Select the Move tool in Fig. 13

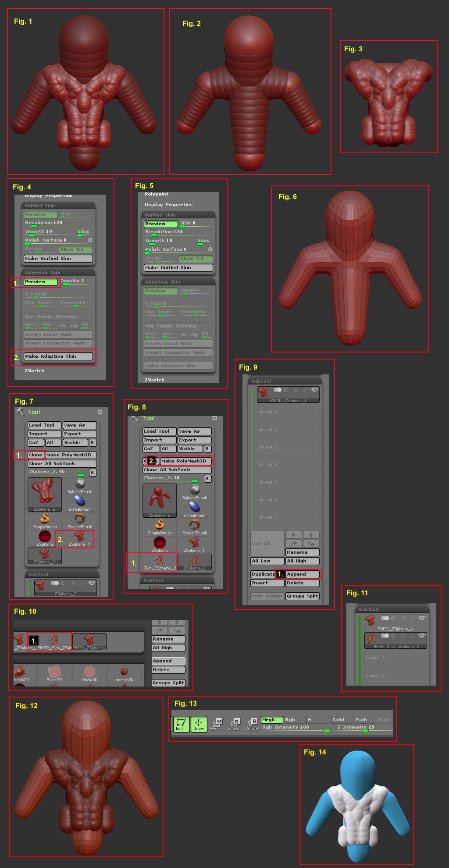pyautogui.click(x=216, y=724)
